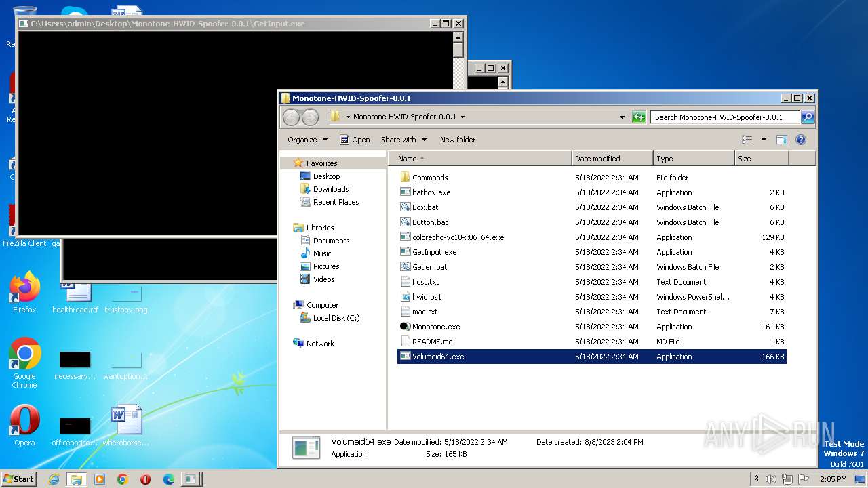Click Opera icon in the taskbar
The width and height of the screenshot is (868, 488).
(x=145, y=479)
